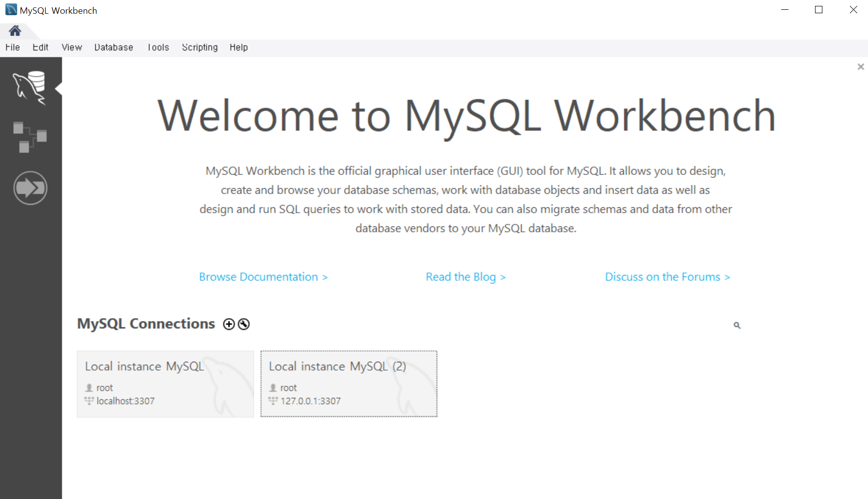Screen dimensions: 868x499
Task: Close the MySQL Workbench window
Action: (x=853, y=10)
